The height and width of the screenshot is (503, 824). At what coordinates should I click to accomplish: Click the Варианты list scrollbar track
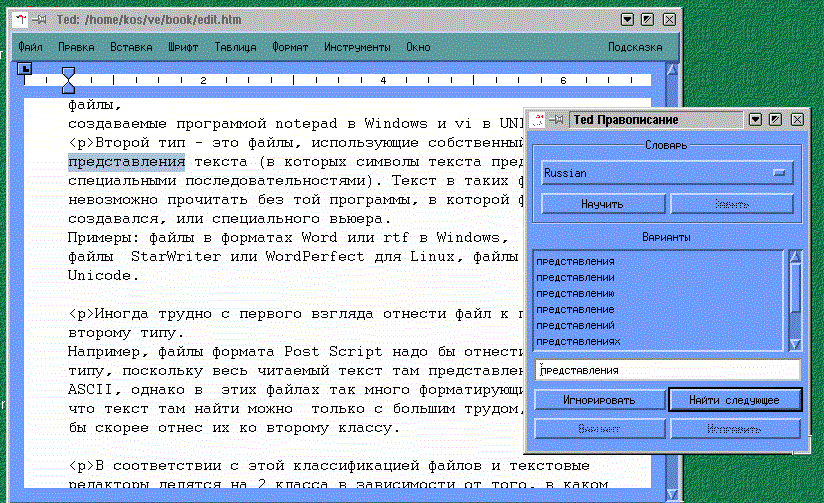(795, 300)
